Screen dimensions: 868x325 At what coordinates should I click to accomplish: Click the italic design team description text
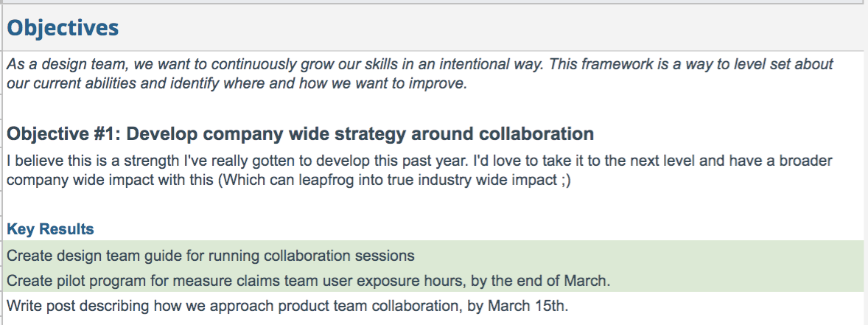(419, 74)
